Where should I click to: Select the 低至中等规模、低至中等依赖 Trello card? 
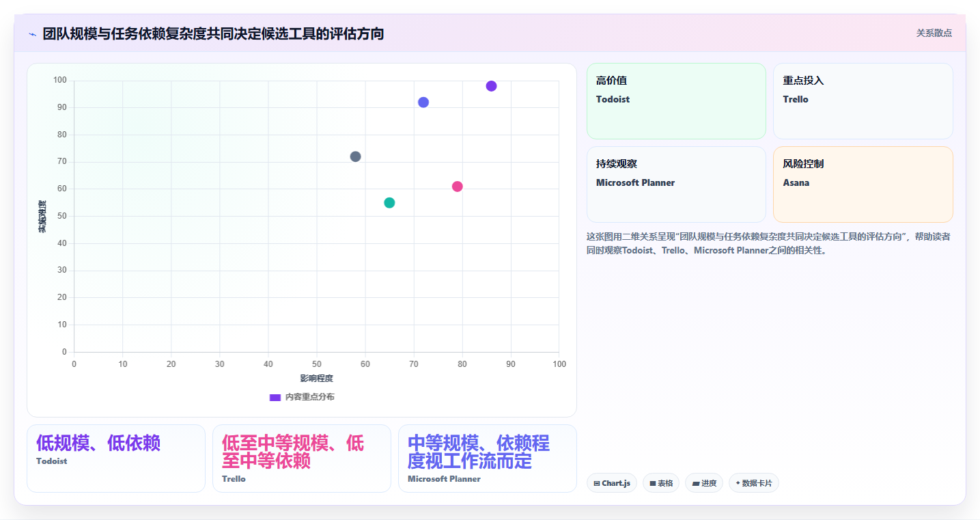[302, 459]
